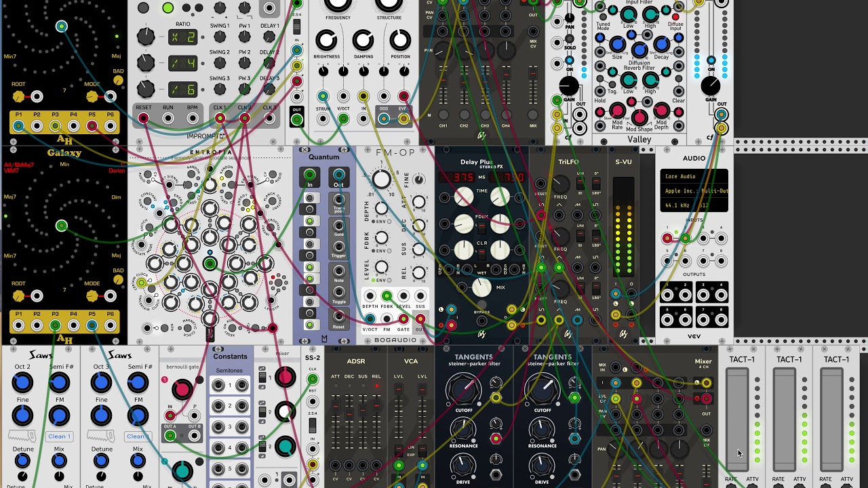Image resolution: width=868 pixels, height=488 pixels.
Task: Toggle the CH2 mute button on mixer
Action: pyautogui.click(x=464, y=115)
